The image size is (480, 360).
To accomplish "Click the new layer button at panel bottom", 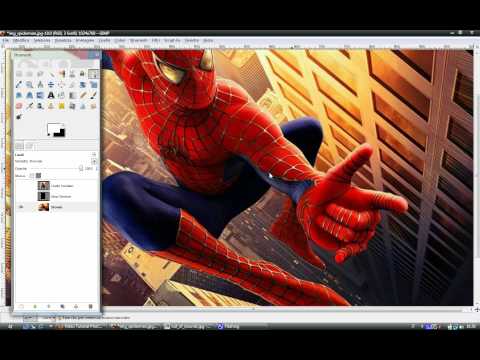I will coord(21,306).
